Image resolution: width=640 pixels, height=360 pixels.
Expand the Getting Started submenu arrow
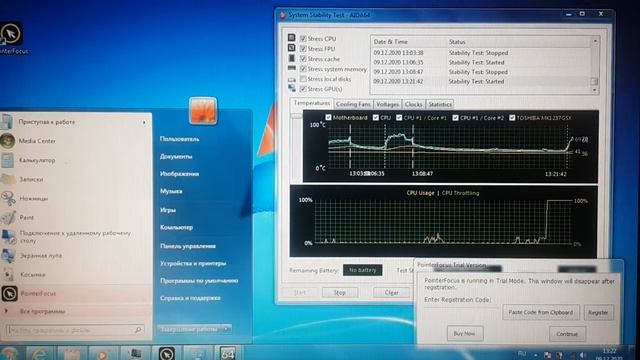pos(144,122)
